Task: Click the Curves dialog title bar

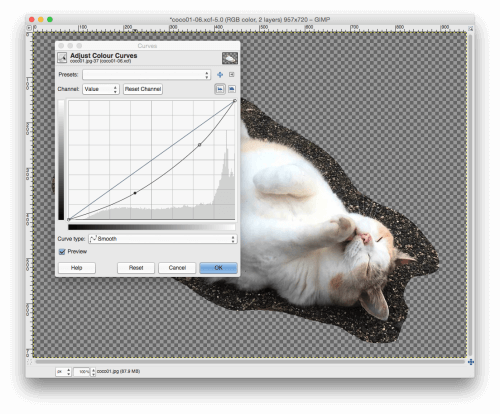Action: [x=147, y=46]
